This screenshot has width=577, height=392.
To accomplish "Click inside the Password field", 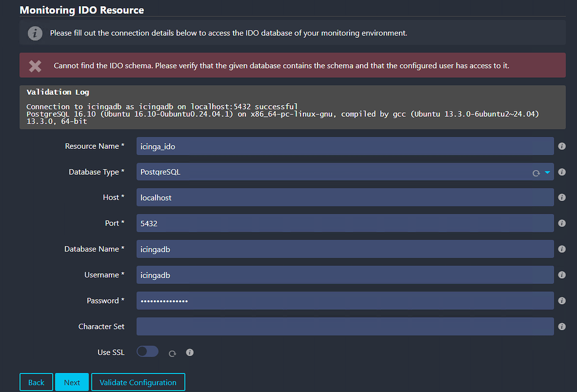I will pyautogui.click(x=344, y=301).
